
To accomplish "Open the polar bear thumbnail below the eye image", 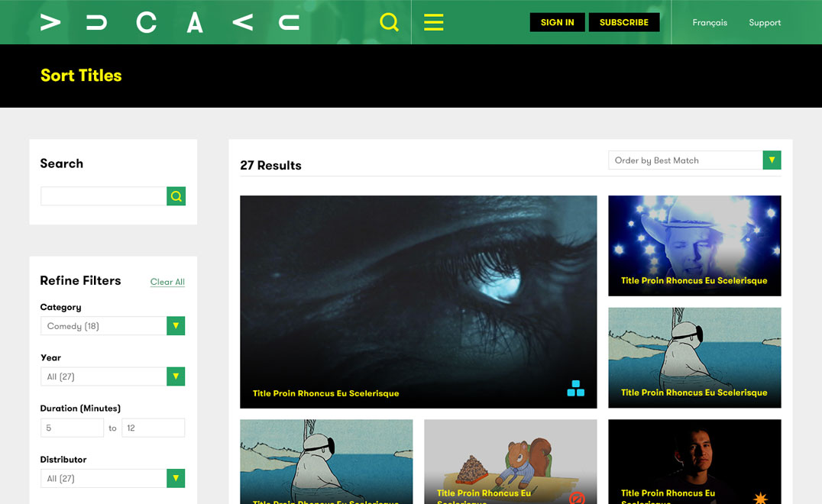I will [x=327, y=461].
